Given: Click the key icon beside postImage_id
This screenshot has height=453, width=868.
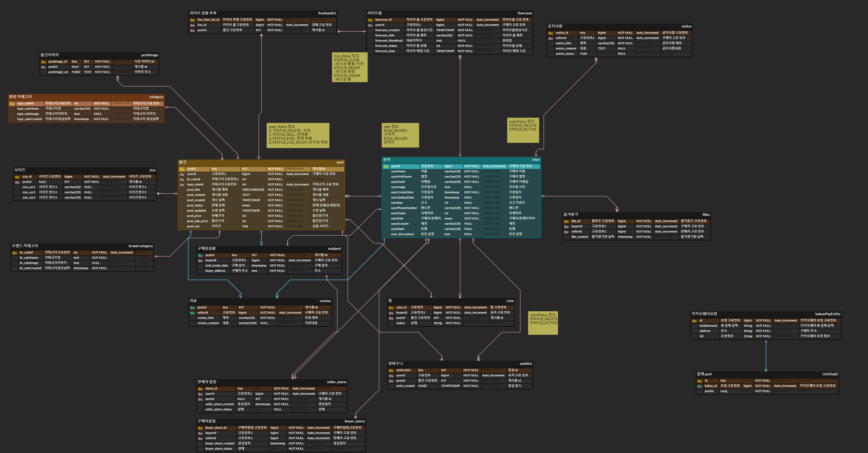Looking at the screenshot, I should [43, 62].
